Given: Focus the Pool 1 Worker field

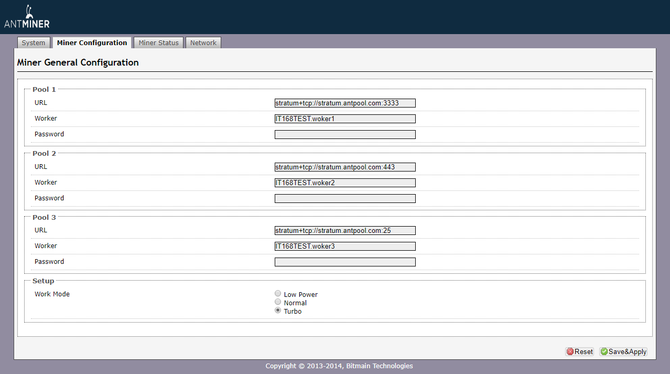Looking at the screenshot, I should pos(345,119).
